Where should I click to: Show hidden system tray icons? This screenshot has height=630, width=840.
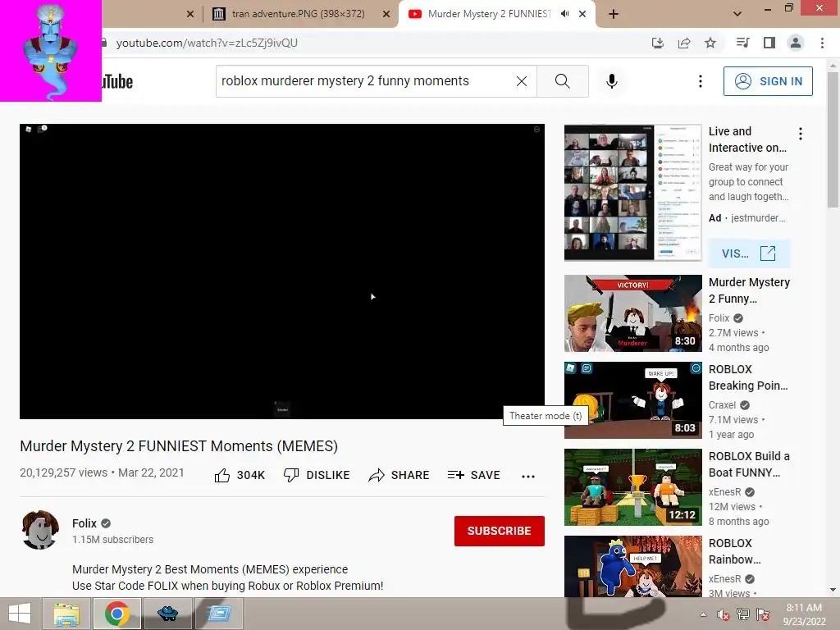tap(703, 614)
